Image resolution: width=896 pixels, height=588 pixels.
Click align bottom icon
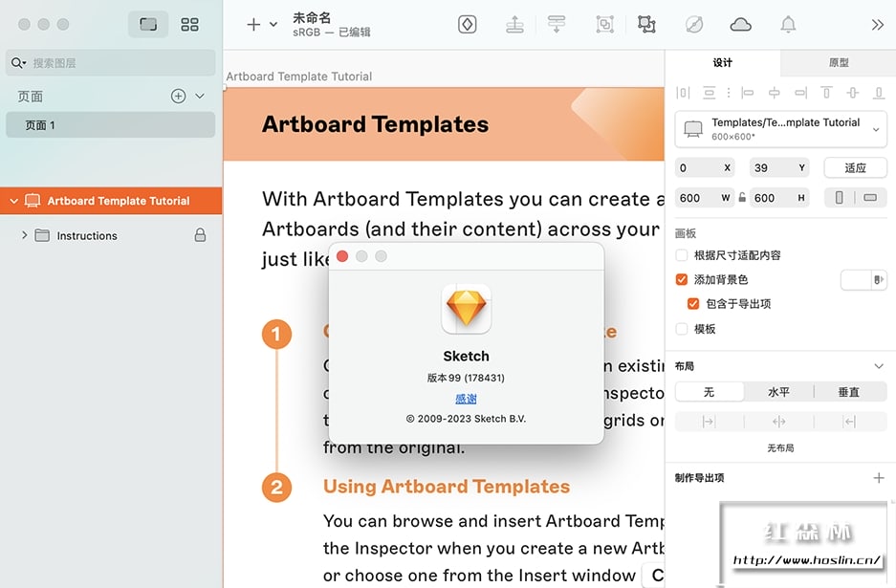tap(879, 93)
